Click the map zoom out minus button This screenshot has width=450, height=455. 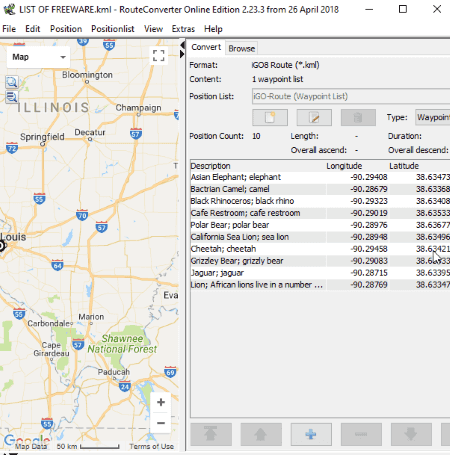[161, 423]
